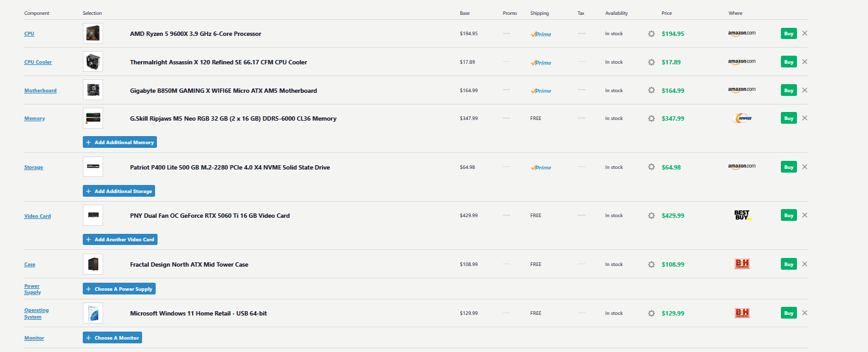Remove Gigabyte B850M motherboard using X icon
The width and height of the screenshot is (868, 352).
tap(804, 90)
